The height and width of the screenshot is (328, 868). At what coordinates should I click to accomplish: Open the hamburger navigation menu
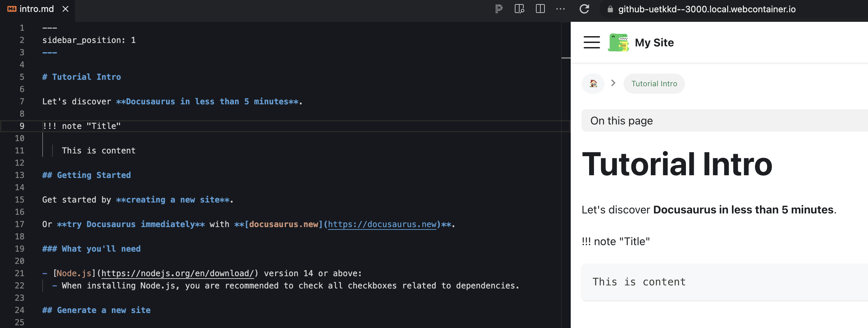pyautogui.click(x=592, y=42)
